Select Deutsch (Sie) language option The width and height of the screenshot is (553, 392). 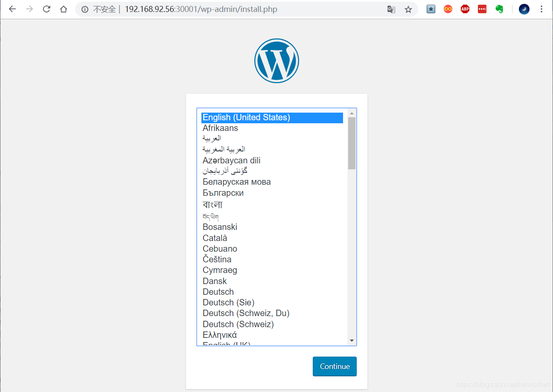272,302
